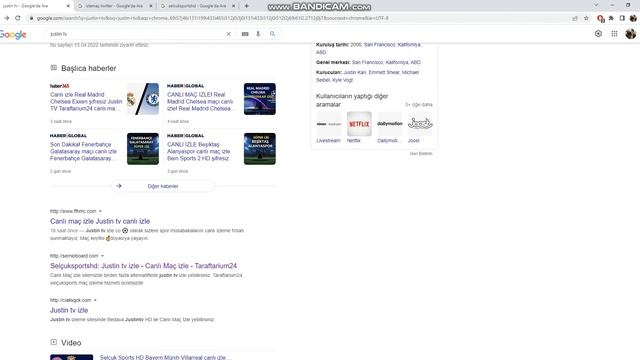Start voice search with microphone icon
Screen dimensions: 640x360
pyautogui.click(x=258, y=34)
